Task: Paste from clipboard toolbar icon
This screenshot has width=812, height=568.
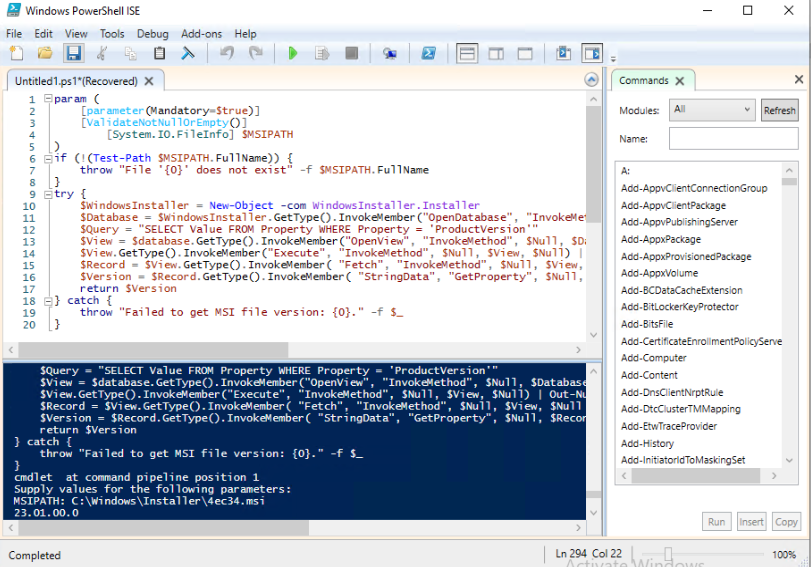Action: tap(160, 53)
